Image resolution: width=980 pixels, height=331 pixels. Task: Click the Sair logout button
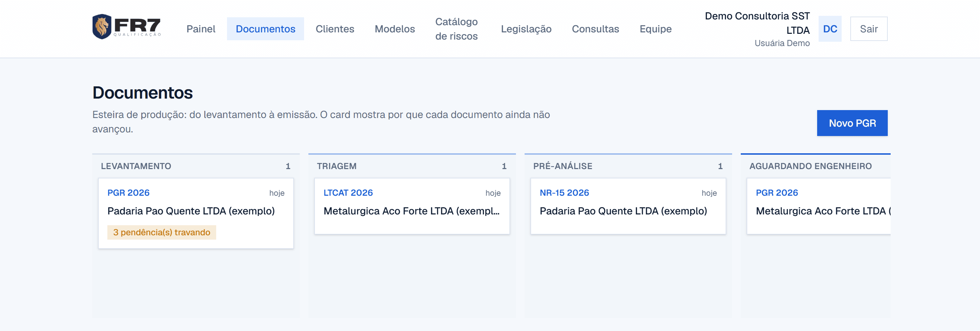coord(869,29)
